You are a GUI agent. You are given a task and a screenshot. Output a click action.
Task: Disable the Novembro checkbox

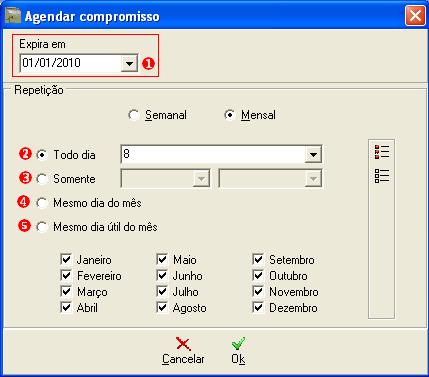258,291
